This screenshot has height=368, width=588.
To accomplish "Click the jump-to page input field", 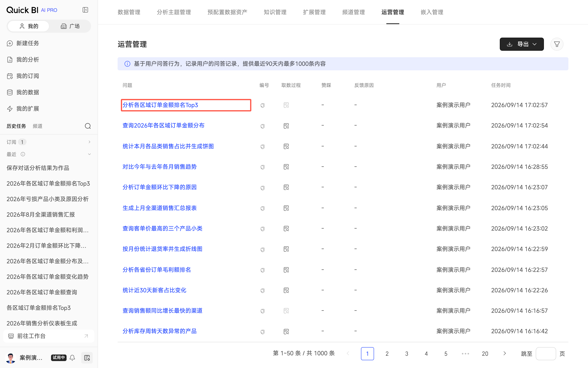I will click(x=546, y=354).
